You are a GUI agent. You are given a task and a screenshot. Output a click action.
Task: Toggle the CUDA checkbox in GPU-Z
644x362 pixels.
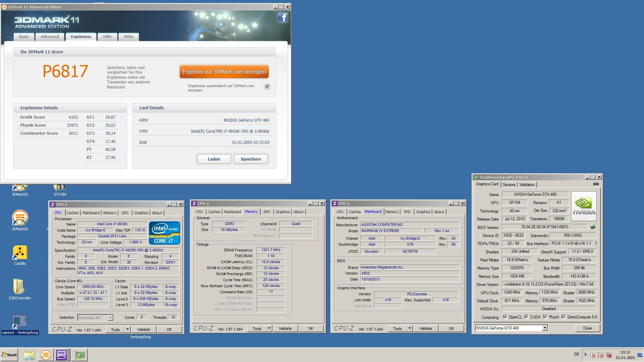click(x=526, y=317)
